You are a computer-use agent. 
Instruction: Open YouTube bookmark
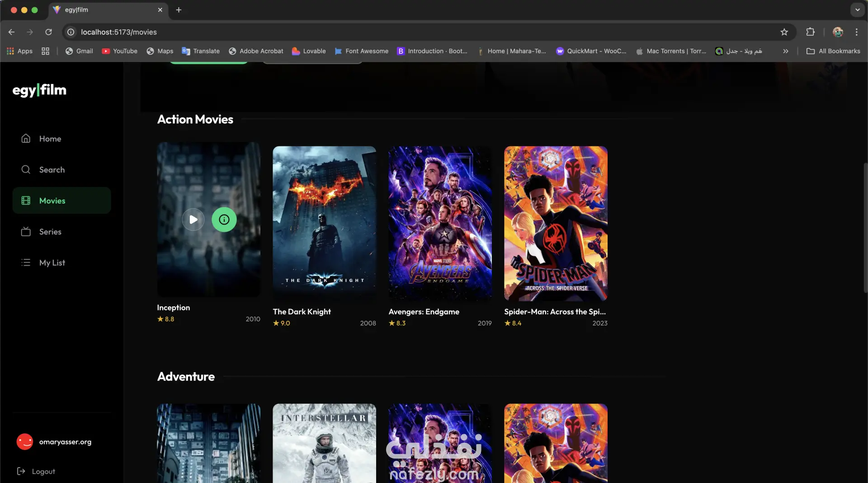point(120,51)
